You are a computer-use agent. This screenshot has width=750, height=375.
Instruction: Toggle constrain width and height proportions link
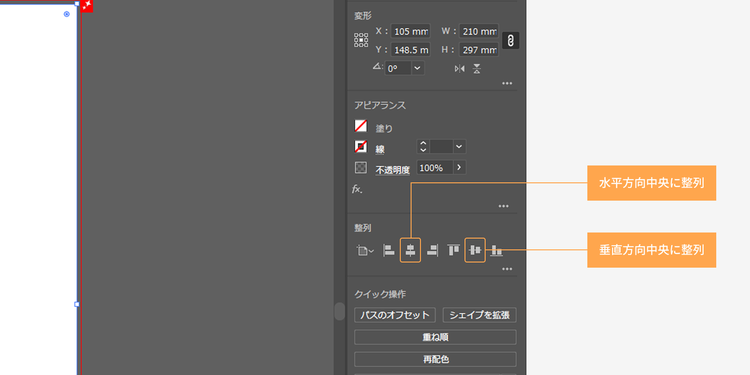[x=510, y=41]
